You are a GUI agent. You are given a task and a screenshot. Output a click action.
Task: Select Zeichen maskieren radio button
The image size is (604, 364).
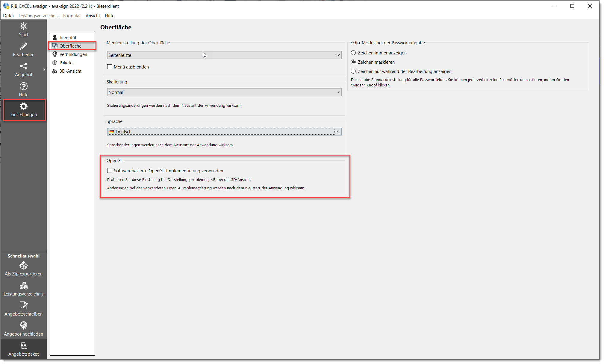(x=353, y=62)
